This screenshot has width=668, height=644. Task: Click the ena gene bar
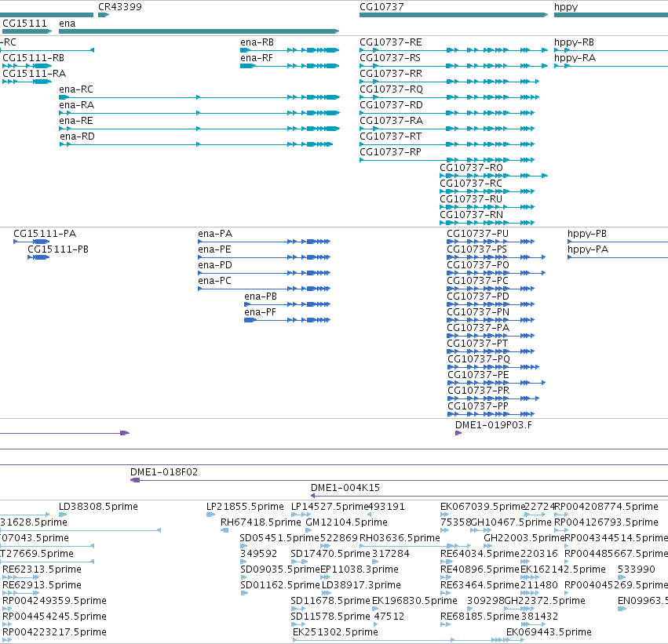click(x=199, y=31)
